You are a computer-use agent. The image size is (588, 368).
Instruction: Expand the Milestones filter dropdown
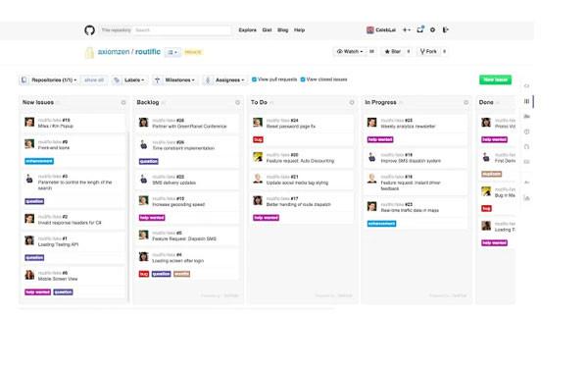point(175,80)
